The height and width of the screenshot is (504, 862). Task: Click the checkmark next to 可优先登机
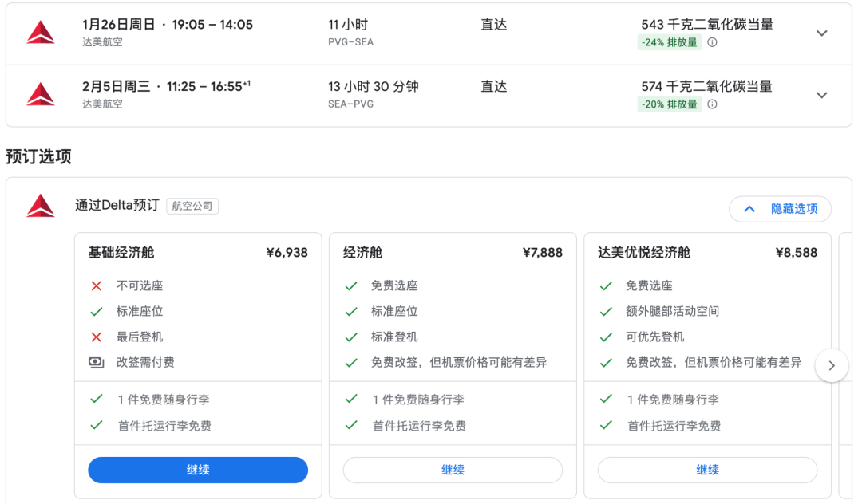tap(606, 337)
